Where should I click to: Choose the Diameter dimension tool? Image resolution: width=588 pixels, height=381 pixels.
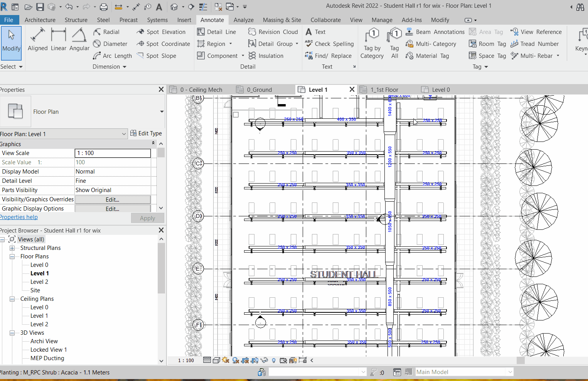point(110,44)
